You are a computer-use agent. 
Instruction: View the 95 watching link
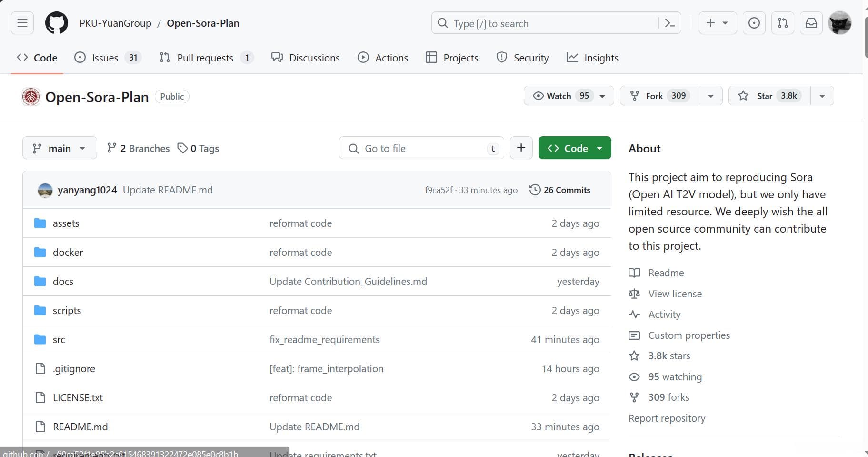[675, 376]
